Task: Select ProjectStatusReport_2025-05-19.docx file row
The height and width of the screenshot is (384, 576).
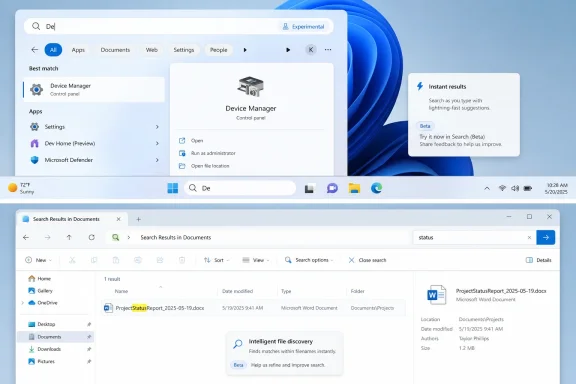Action: click(x=253, y=308)
